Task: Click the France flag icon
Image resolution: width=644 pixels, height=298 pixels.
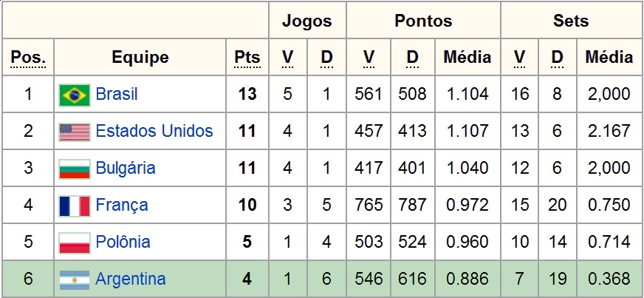Action: click(x=75, y=206)
